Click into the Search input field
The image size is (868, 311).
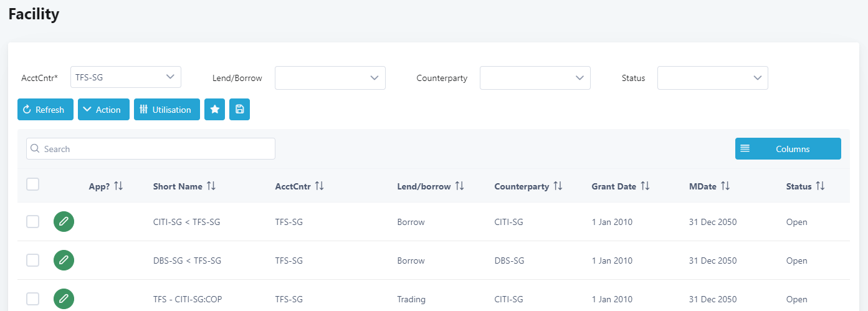click(x=151, y=149)
